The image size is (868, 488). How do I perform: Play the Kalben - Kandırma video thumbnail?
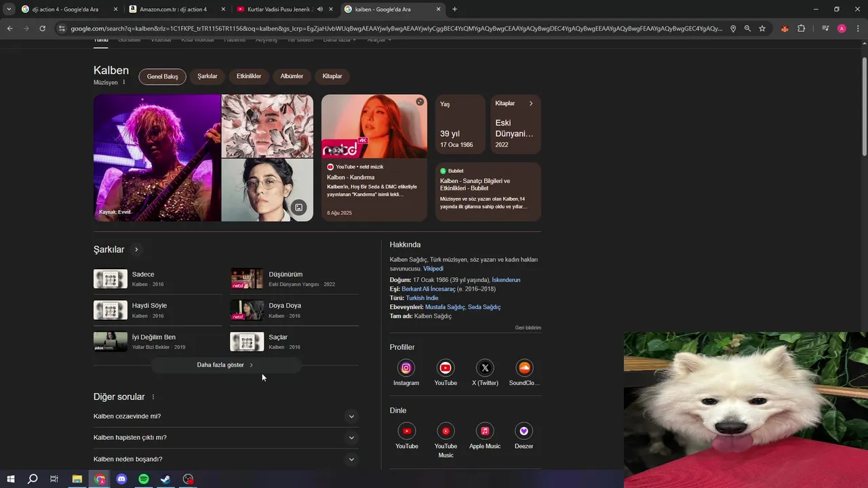[x=374, y=126]
